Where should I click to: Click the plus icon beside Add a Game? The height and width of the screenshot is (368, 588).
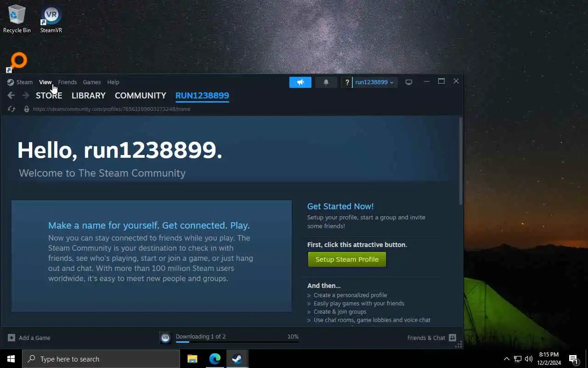pos(11,338)
